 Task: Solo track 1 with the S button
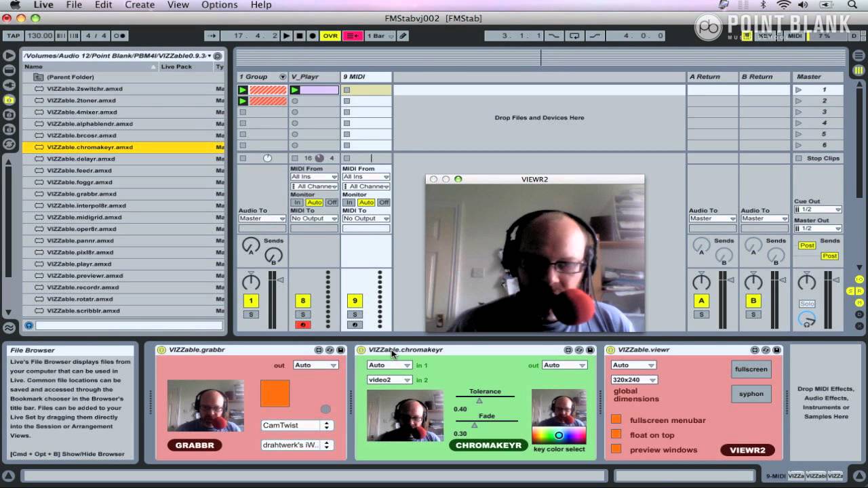pyautogui.click(x=251, y=314)
